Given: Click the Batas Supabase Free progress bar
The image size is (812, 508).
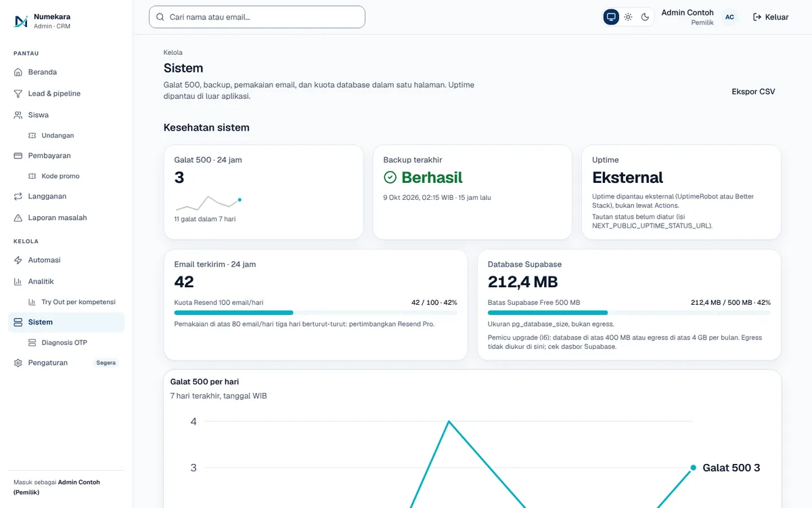Looking at the screenshot, I should pos(629,313).
